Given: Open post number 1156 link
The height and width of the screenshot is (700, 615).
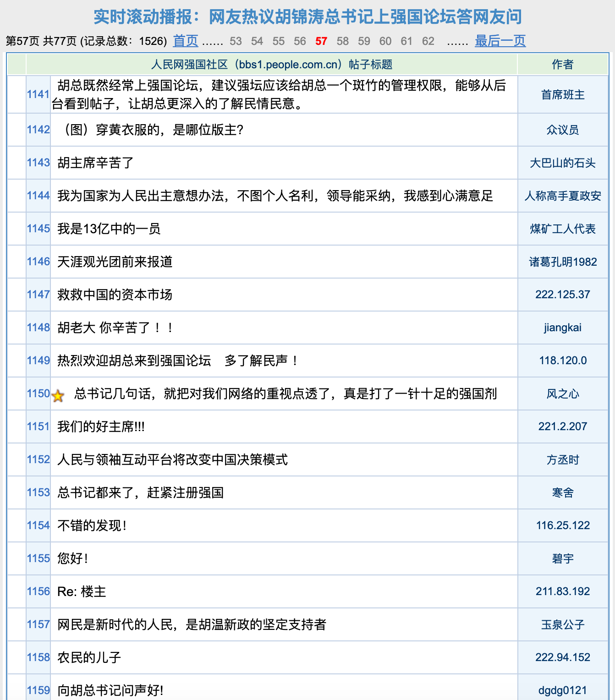Looking at the screenshot, I should pyautogui.click(x=38, y=591).
